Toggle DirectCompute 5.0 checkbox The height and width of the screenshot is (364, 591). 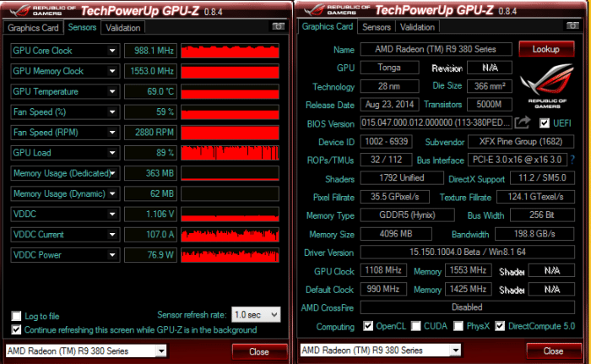(x=500, y=326)
